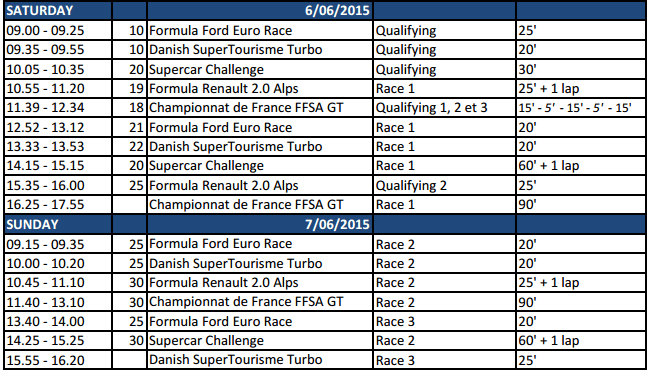Select the SUNDAY header cell

(58, 224)
